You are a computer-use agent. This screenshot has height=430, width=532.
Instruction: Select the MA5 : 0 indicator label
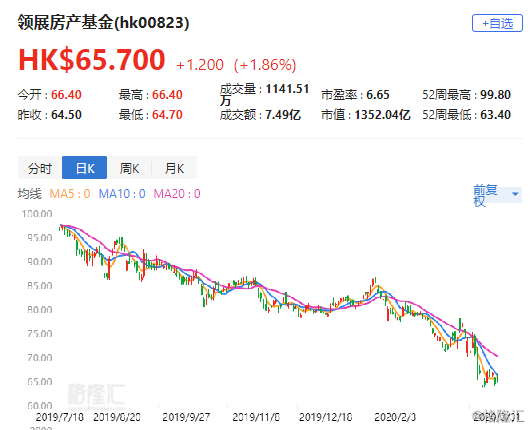(x=70, y=194)
